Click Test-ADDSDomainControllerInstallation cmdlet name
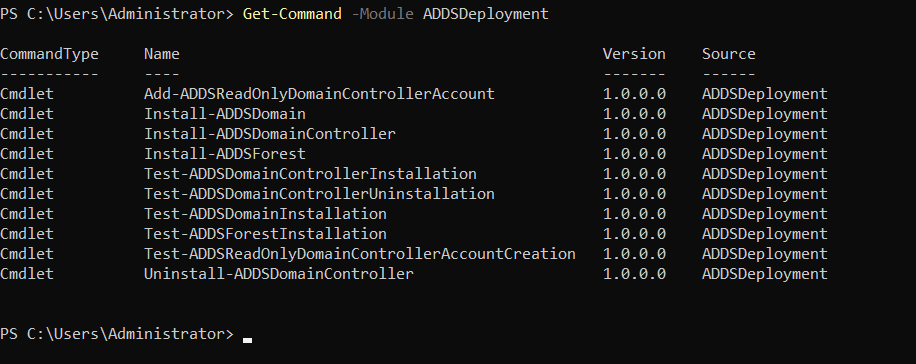 (x=310, y=174)
